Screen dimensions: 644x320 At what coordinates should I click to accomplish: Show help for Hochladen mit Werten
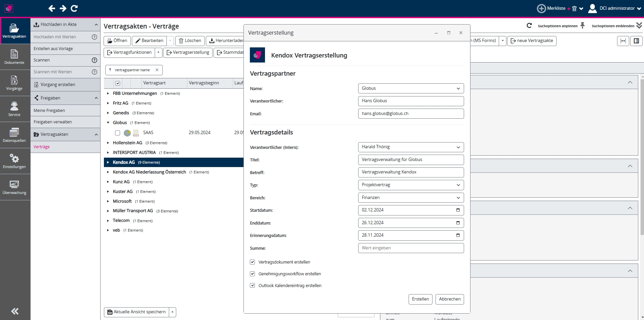coord(94,37)
